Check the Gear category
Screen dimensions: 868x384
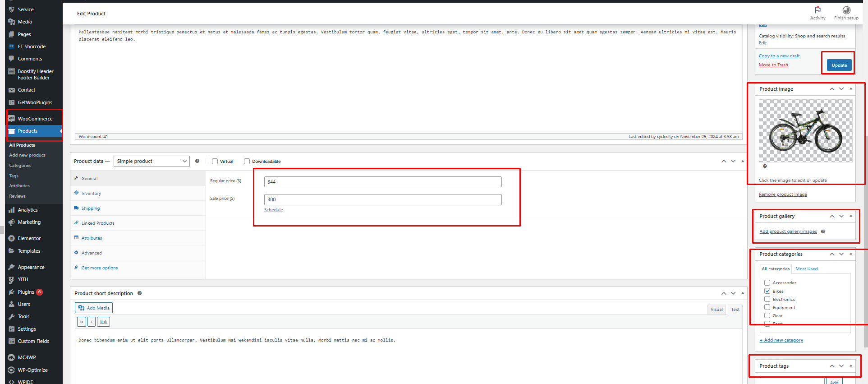pyautogui.click(x=767, y=315)
